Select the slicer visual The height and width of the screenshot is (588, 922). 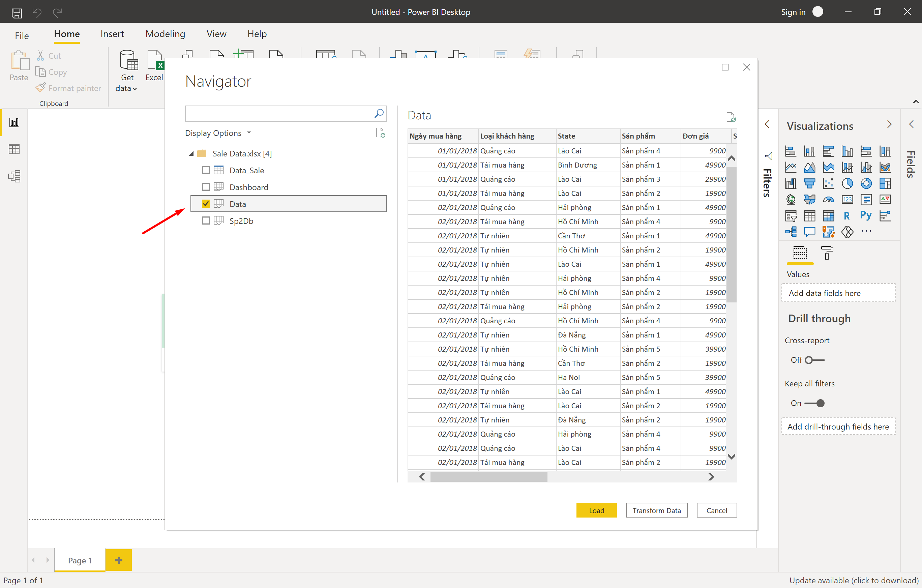pyautogui.click(x=791, y=216)
